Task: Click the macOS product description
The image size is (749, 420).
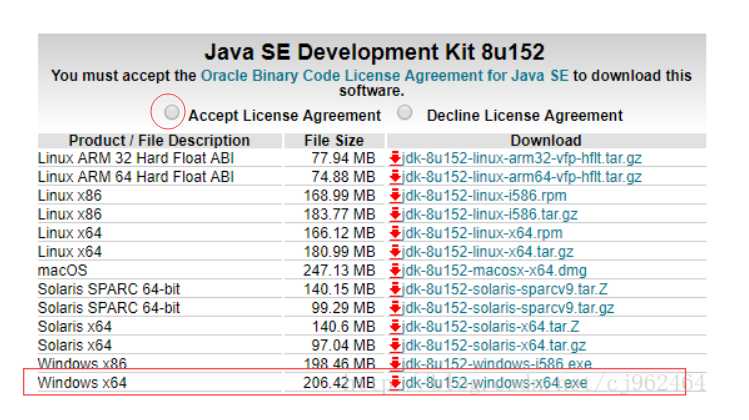Action: coord(63,270)
